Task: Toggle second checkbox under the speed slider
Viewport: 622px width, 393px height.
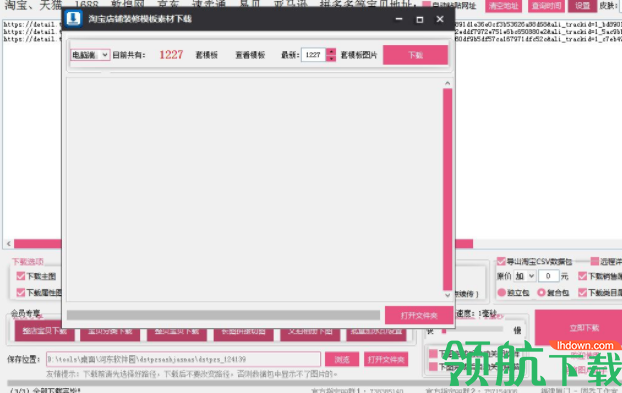Action: [433, 366]
